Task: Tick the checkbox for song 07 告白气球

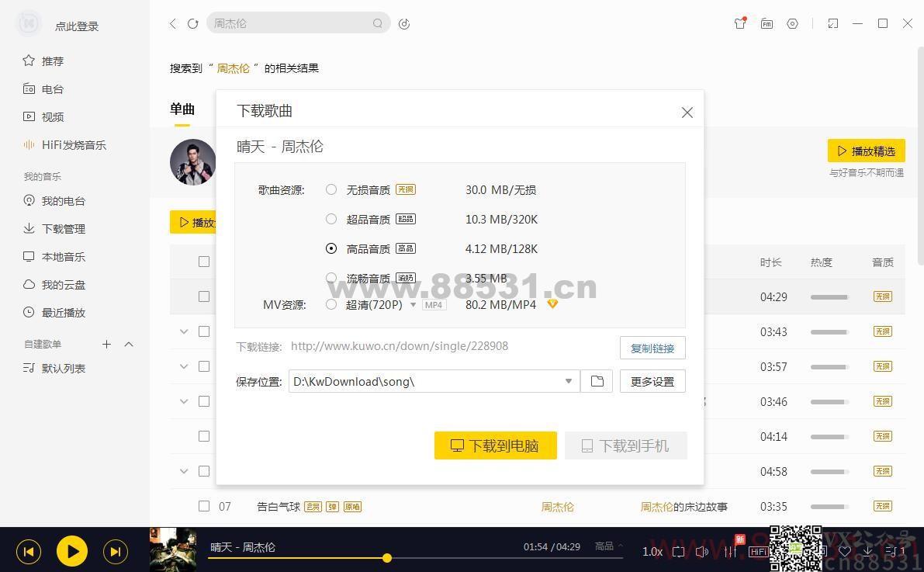Action: [204, 506]
